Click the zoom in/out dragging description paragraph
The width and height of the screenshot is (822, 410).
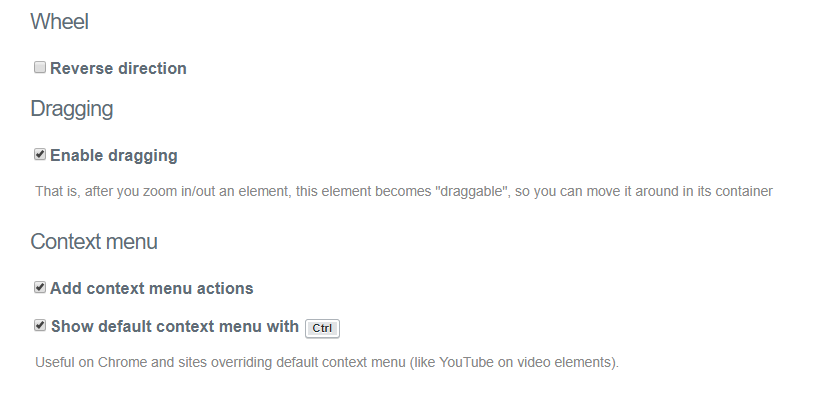(x=404, y=191)
